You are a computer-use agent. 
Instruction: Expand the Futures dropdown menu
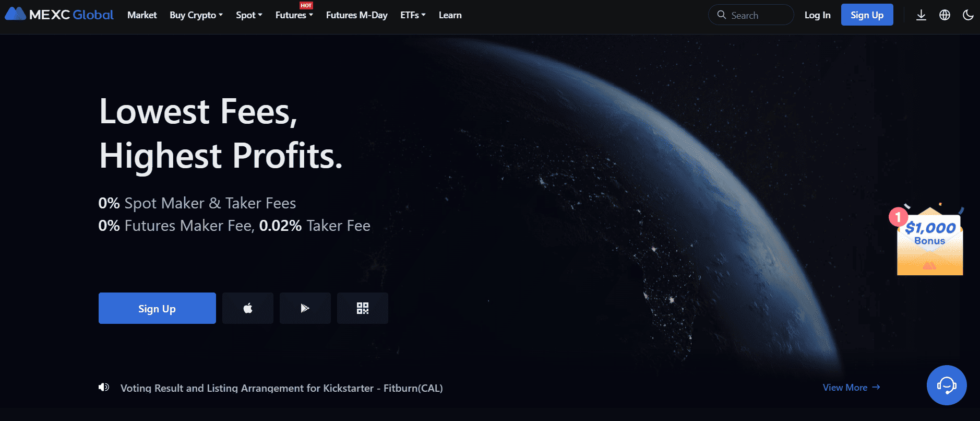click(294, 15)
